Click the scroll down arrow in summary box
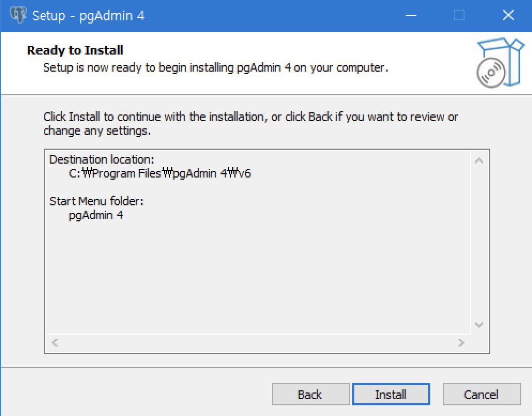 click(x=479, y=325)
